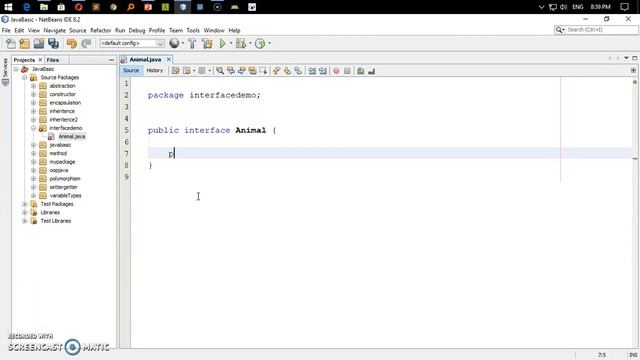Open the Refactor menu
The width and height of the screenshot is (640, 360).
100,31
